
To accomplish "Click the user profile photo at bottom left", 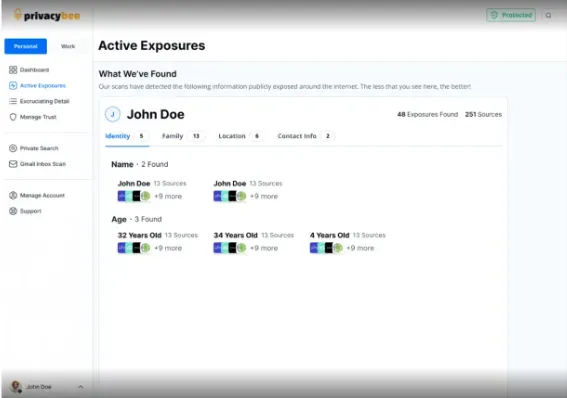I will click(x=16, y=386).
